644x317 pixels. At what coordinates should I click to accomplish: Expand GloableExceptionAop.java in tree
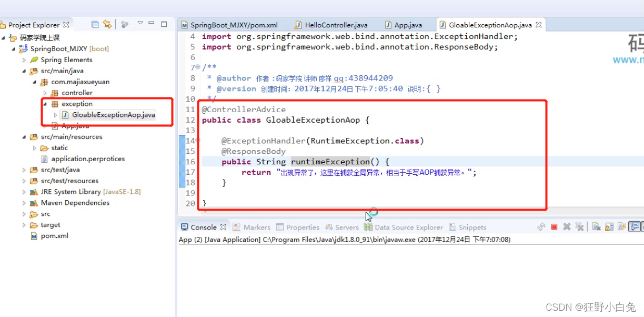(56, 115)
